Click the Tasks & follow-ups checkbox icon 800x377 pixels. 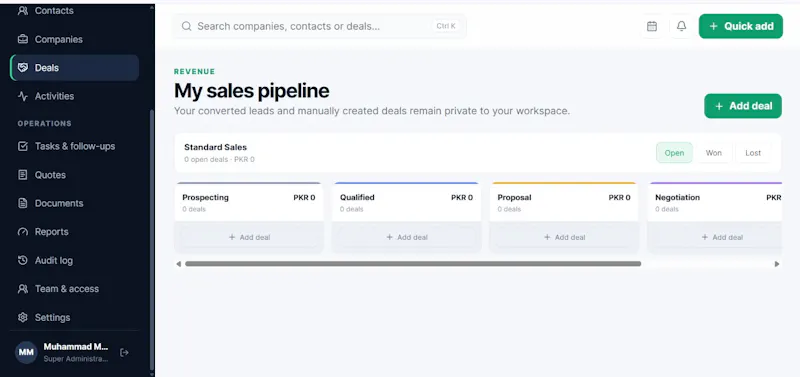point(22,146)
